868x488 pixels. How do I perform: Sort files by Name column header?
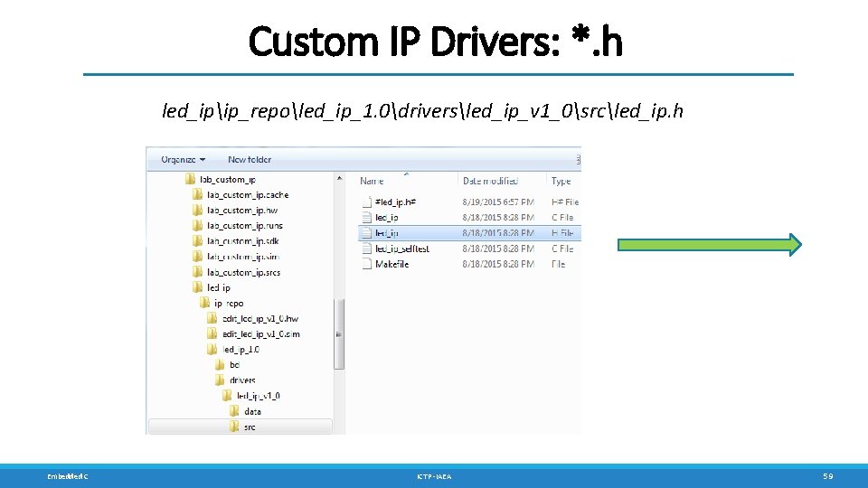372,181
